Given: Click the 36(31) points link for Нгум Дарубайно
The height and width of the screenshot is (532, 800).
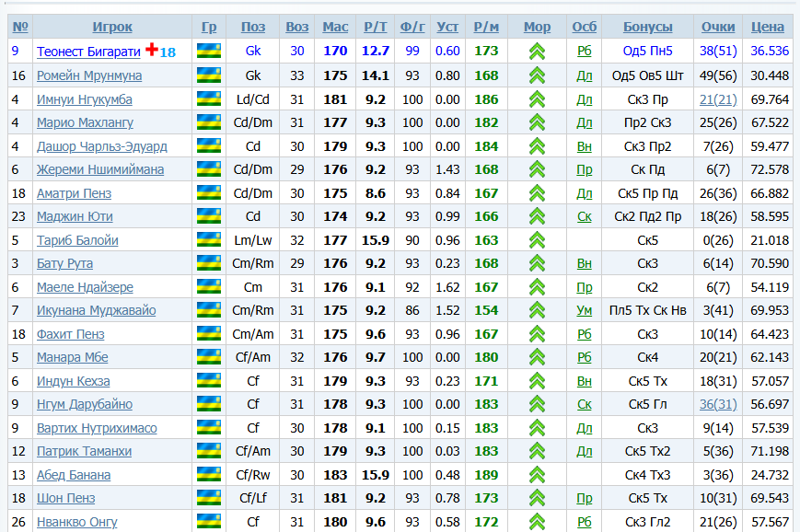Looking at the screenshot, I should click(x=717, y=404).
